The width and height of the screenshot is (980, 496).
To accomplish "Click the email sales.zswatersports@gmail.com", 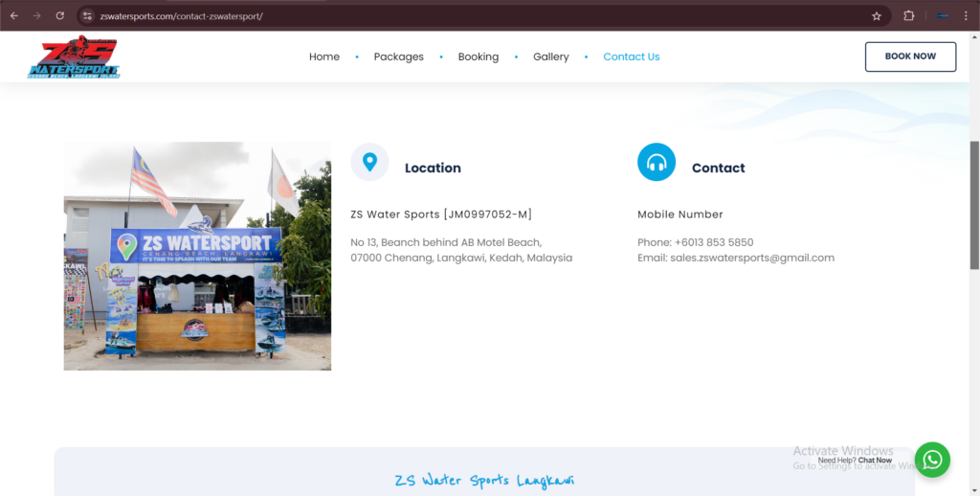I will 752,258.
